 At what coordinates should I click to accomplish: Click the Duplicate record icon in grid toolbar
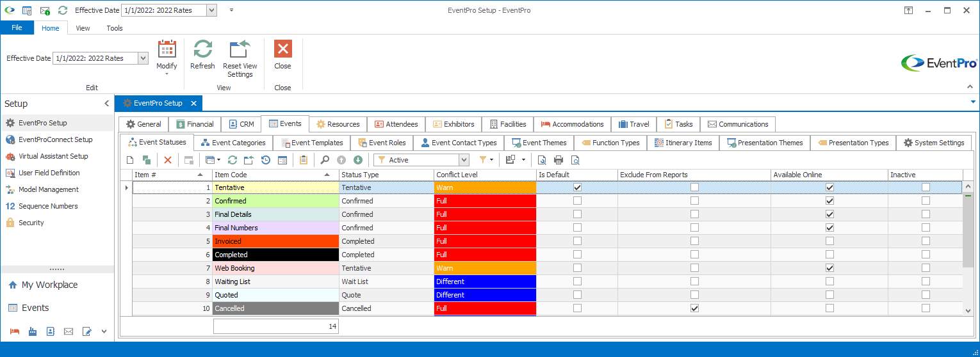[147, 160]
